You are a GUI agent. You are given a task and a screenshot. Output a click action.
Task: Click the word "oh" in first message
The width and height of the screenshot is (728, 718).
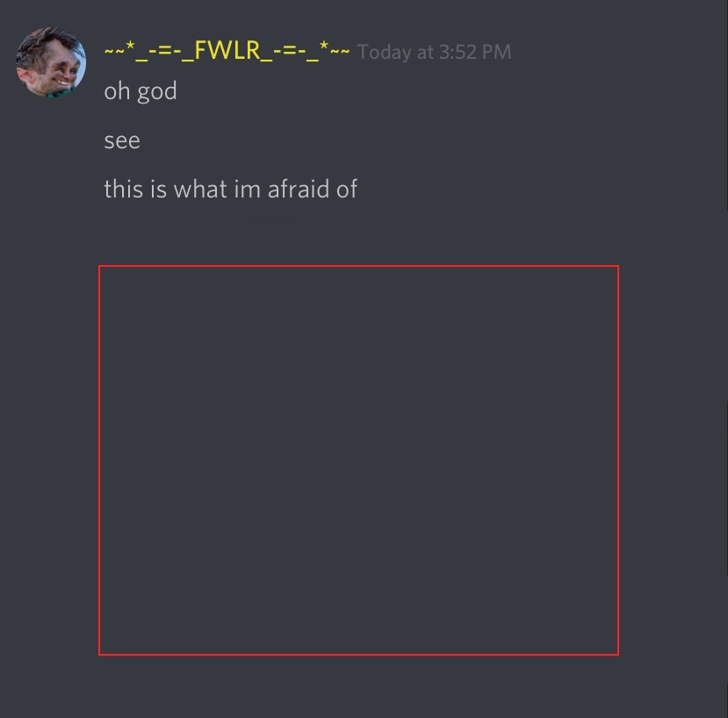click(117, 91)
